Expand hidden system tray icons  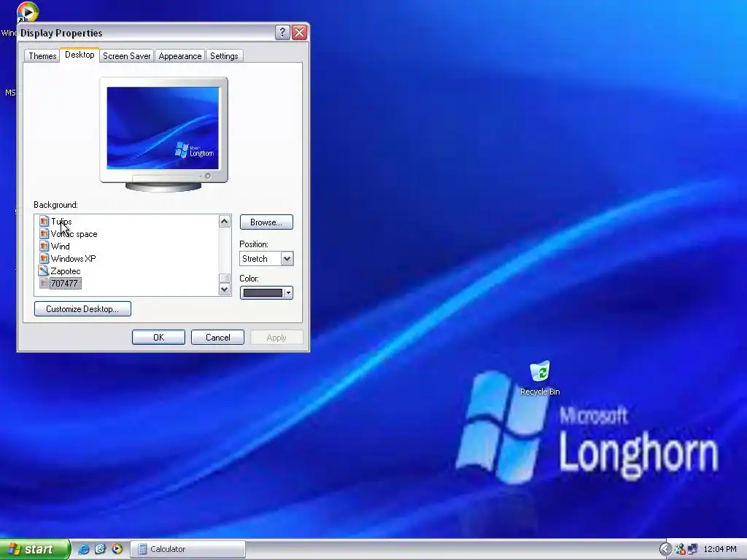(x=665, y=550)
